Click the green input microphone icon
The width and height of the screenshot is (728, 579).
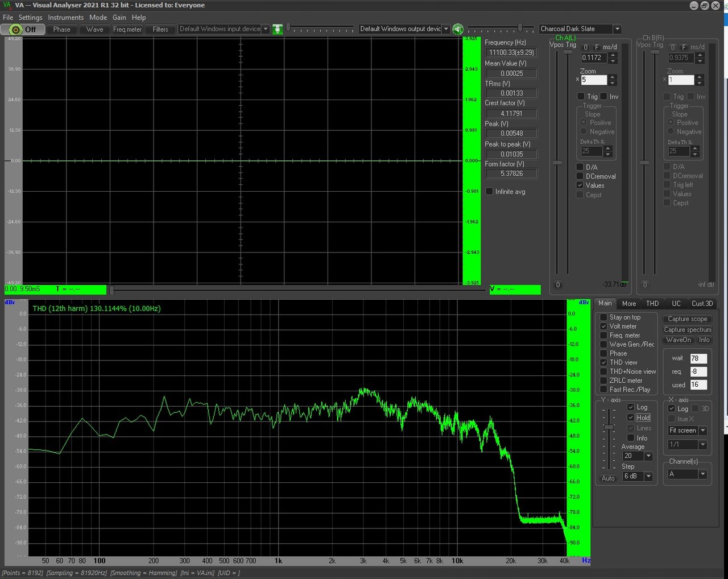coord(278,29)
